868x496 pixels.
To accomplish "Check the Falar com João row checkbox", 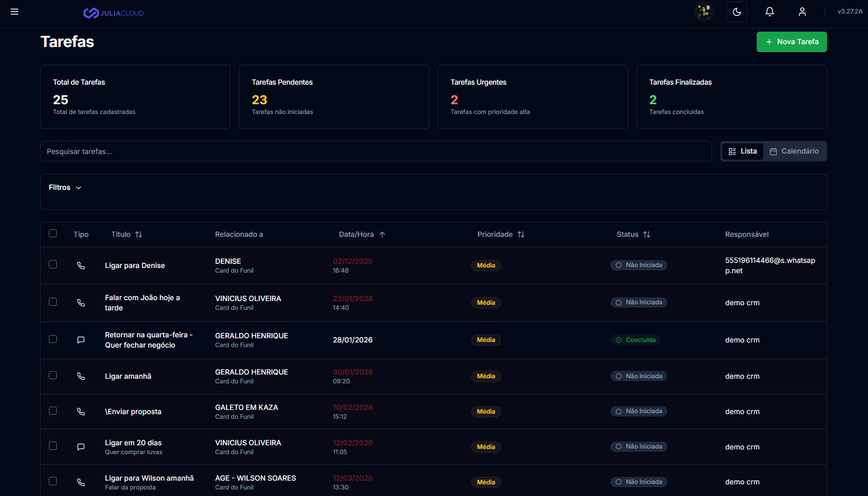I will (53, 302).
